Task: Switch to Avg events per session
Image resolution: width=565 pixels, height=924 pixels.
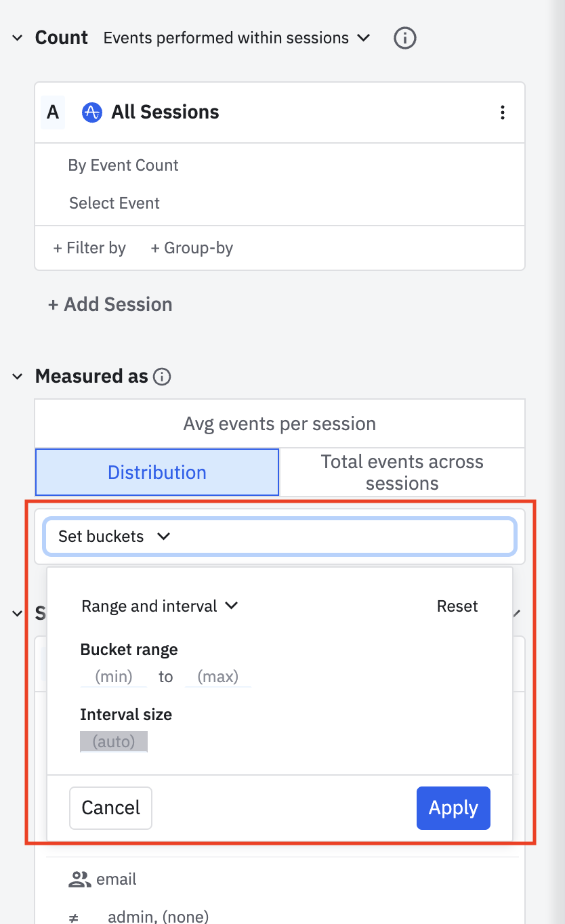Action: click(279, 424)
